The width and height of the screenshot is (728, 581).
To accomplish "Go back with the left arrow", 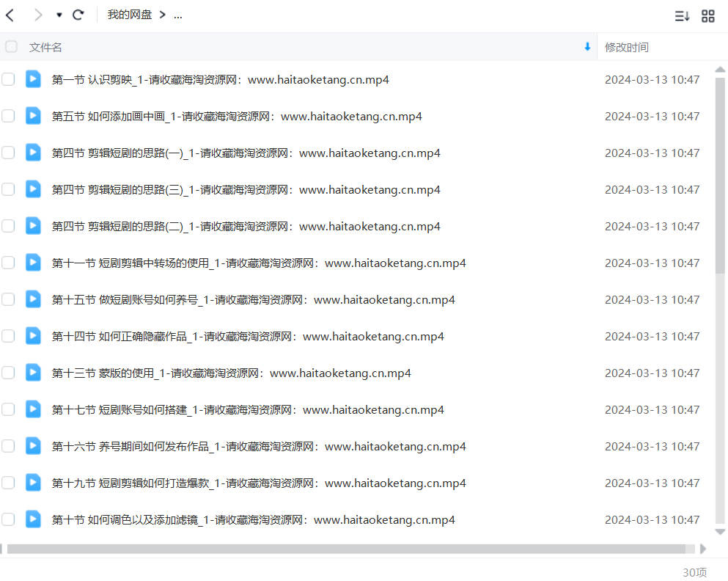I will pyautogui.click(x=10, y=15).
